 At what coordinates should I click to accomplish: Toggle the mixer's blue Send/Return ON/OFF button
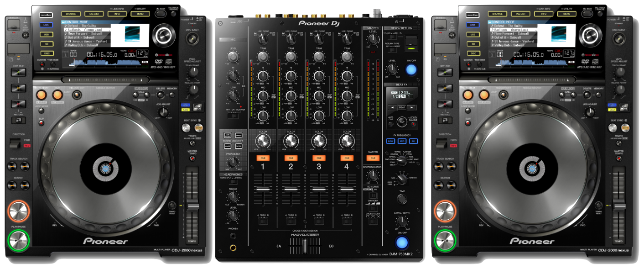tap(411, 70)
